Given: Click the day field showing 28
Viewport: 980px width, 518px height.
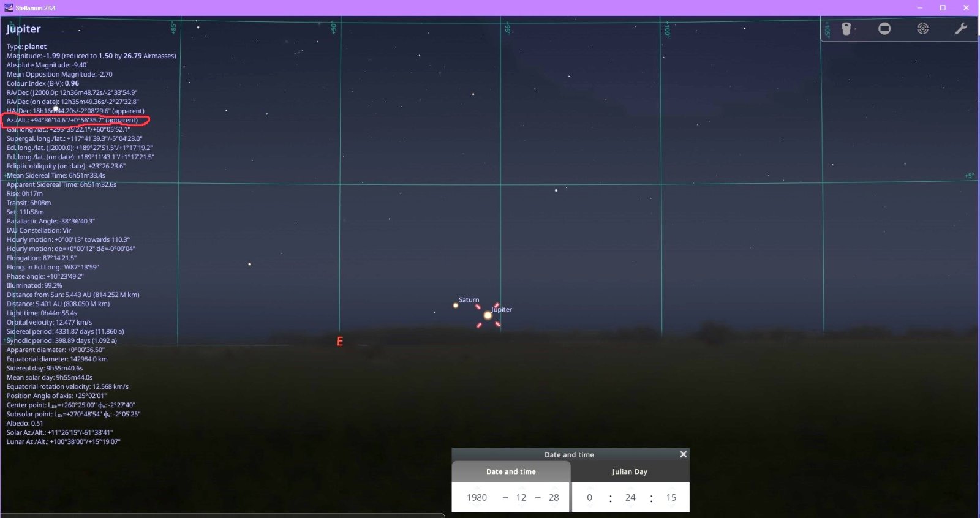Looking at the screenshot, I should 554,497.
